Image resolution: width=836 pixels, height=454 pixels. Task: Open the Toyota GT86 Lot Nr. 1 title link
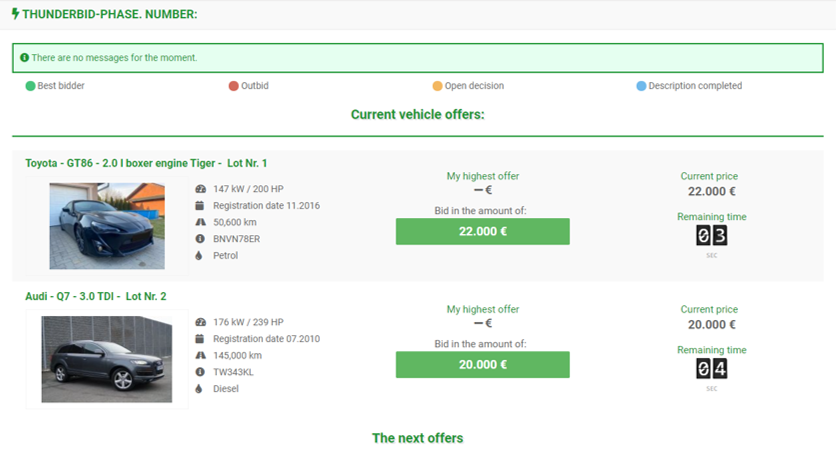tap(146, 163)
